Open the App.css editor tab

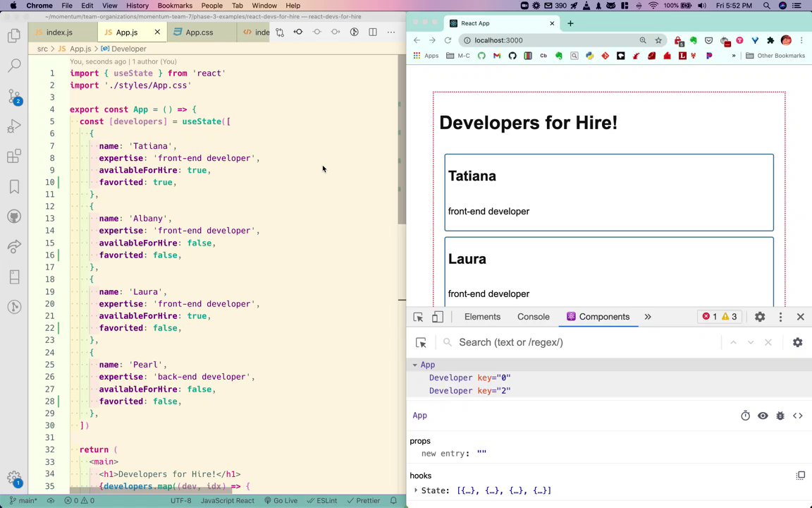(199, 32)
